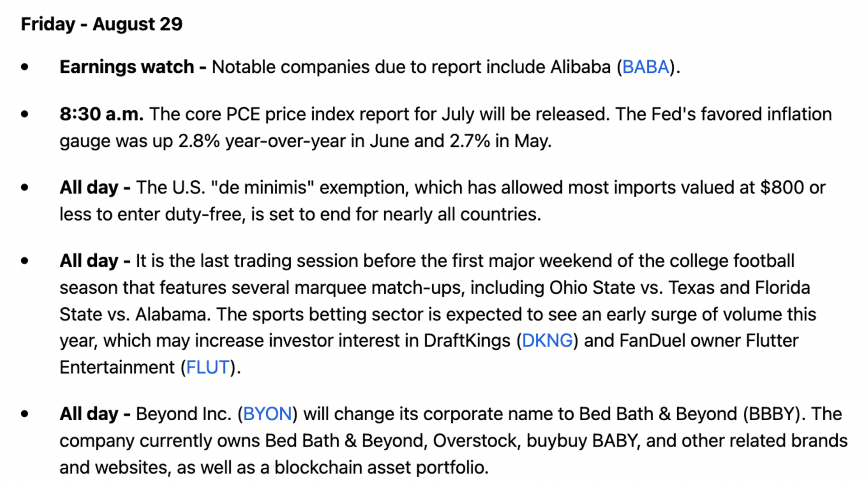Open the FLUT ticker link
Screen dimensions: 868x484
coord(208,367)
